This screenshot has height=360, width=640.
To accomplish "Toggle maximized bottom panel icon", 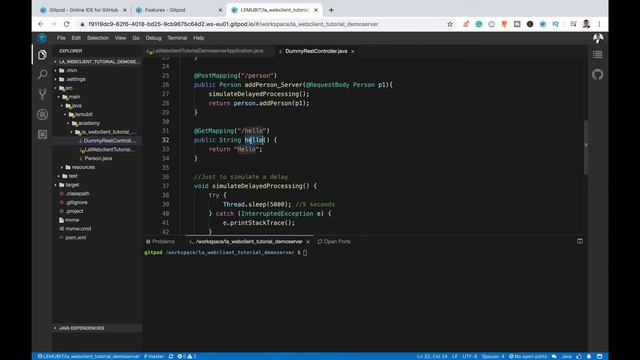I will [x=580, y=241].
